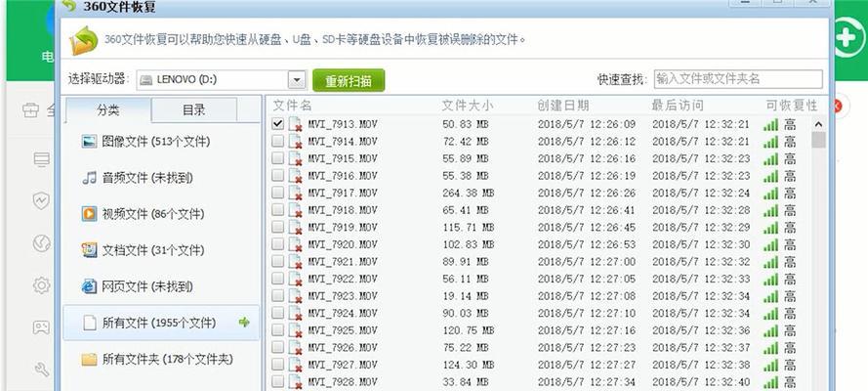Click green arrow beside 所有文件 category
868x391 pixels.
(x=244, y=322)
